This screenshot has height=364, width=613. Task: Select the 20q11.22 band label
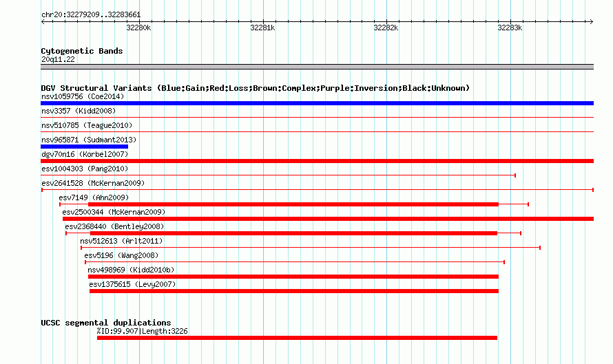pyautogui.click(x=58, y=59)
